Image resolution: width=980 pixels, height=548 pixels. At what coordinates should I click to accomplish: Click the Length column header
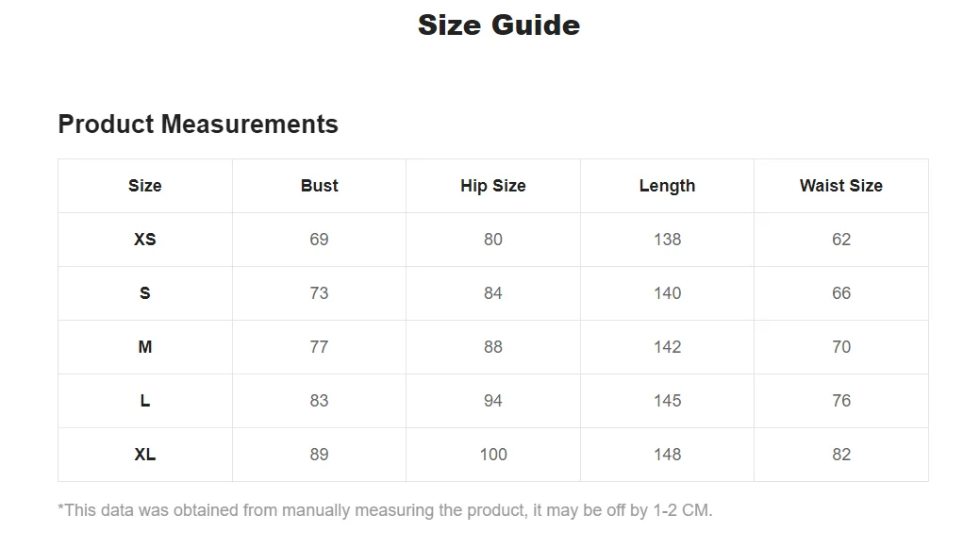click(667, 186)
